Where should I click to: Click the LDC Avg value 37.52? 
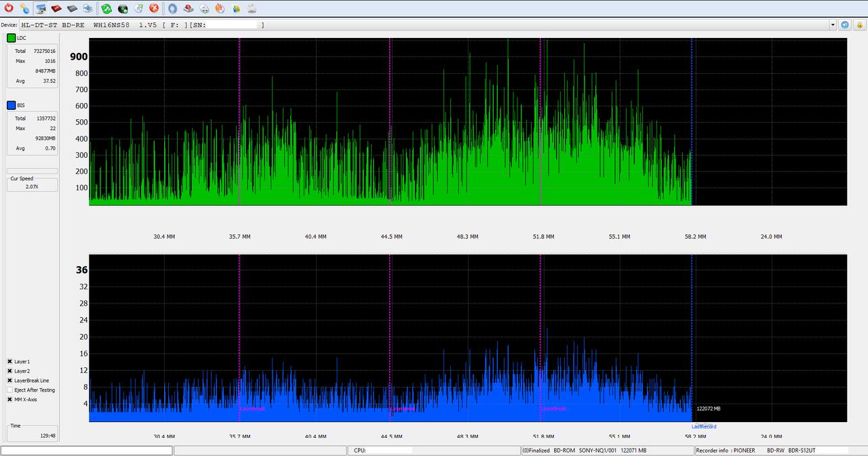point(49,81)
